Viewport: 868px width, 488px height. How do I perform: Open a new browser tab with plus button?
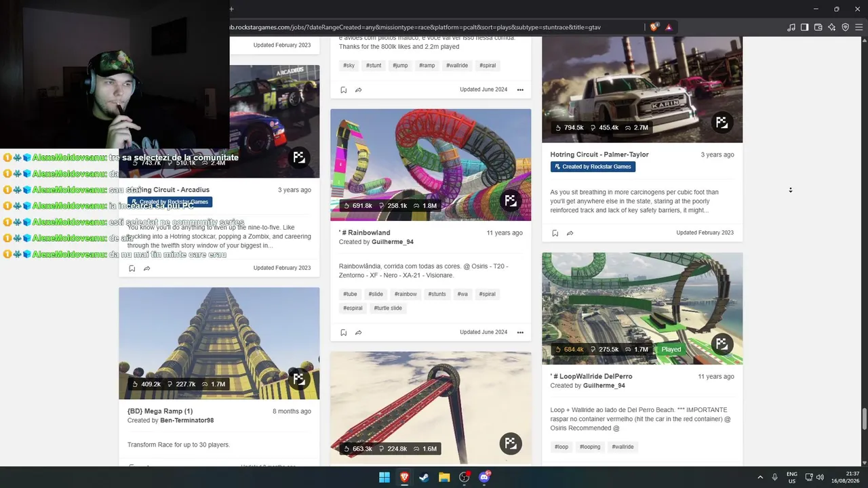click(x=231, y=9)
